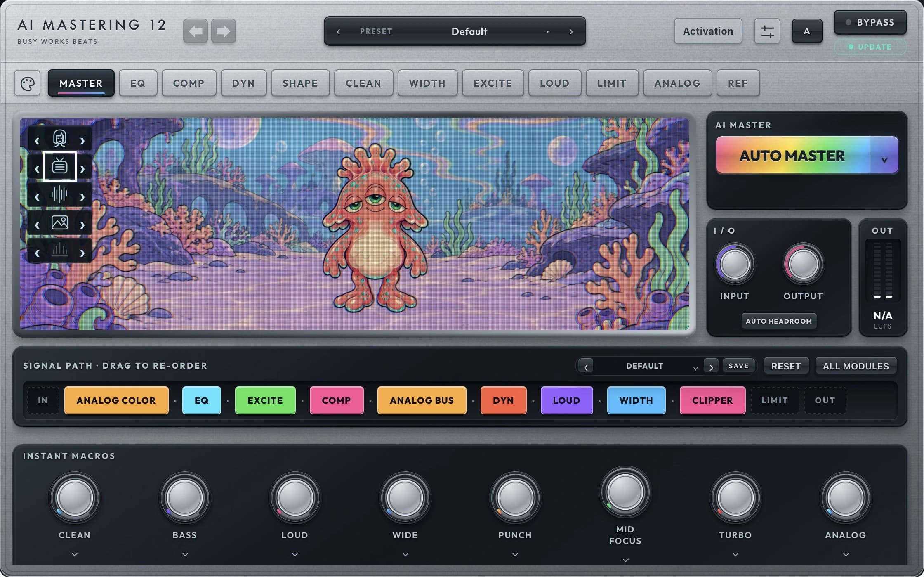Expand the CLEAN macro options
The width and height of the screenshot is (924, 577).
(x=75, y=554)
